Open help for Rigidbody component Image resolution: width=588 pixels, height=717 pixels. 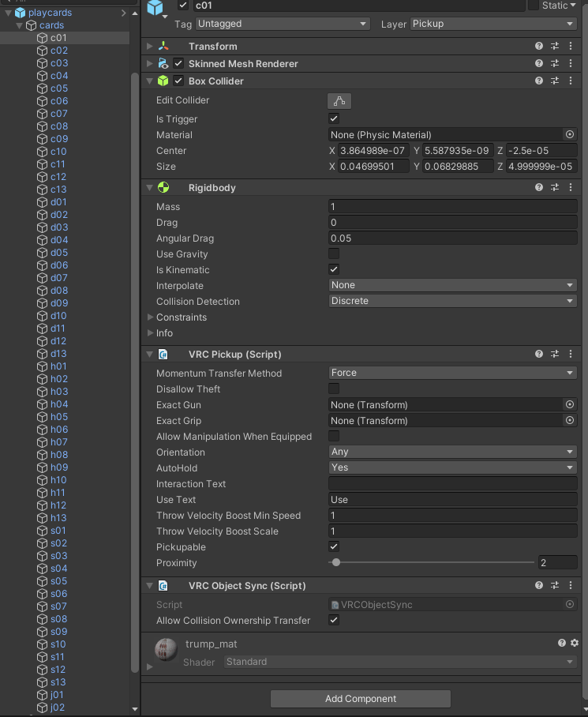(x=539, y=187)
